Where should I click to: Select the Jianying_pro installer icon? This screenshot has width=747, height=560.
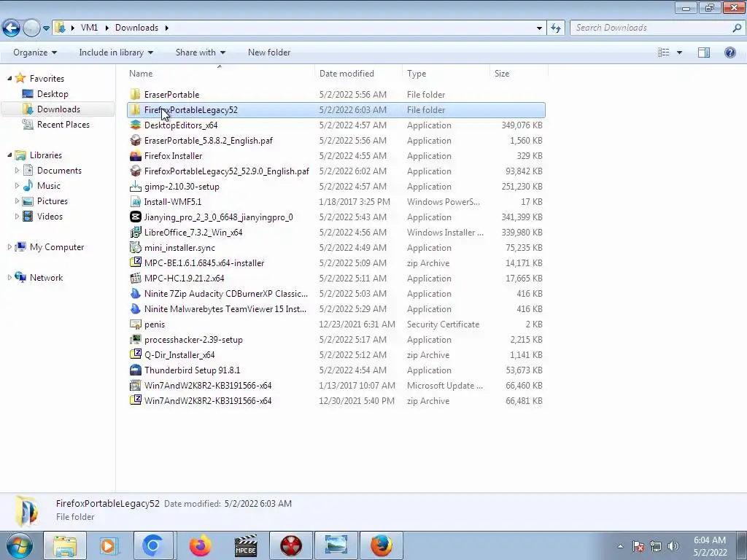pyautogui.click(x=135, y=217)
